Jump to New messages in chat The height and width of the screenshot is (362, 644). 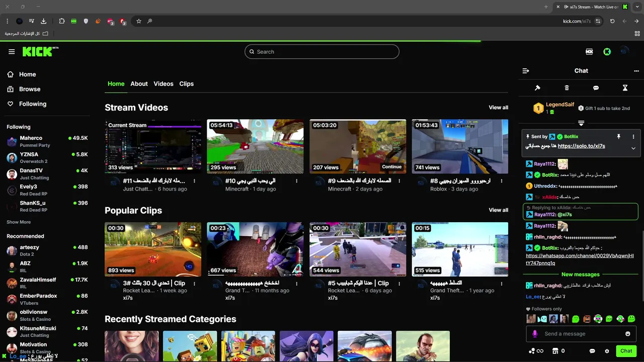(x=580, y=275)
